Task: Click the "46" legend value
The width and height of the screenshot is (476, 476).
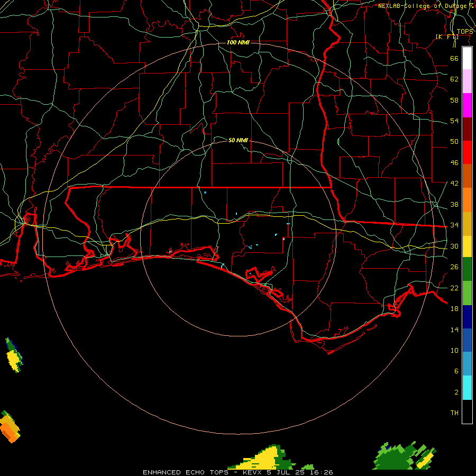Action: pyautogui.click(x=454, y=163)
